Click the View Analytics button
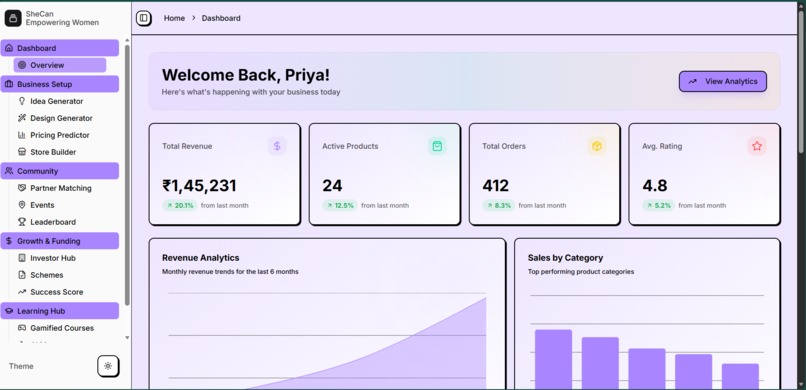The image size is (806, 390). (723, 81)
